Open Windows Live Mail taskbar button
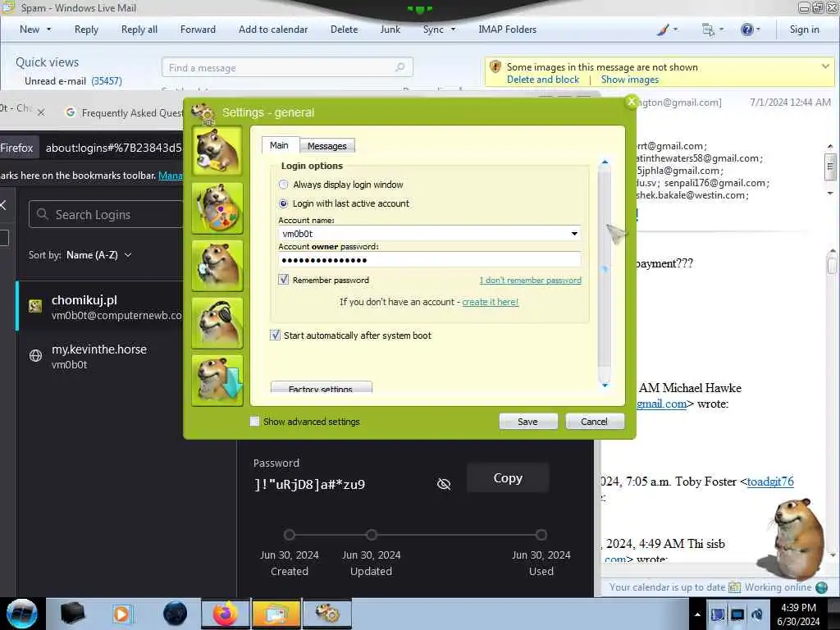This screenshot has height=630, width=840. click(276, 614)
